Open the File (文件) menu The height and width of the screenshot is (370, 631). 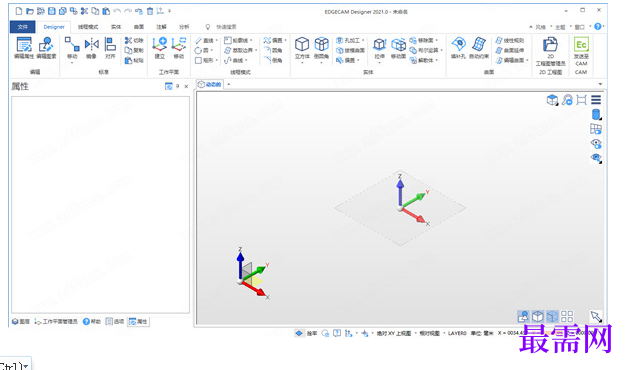[x=23, y=27]
